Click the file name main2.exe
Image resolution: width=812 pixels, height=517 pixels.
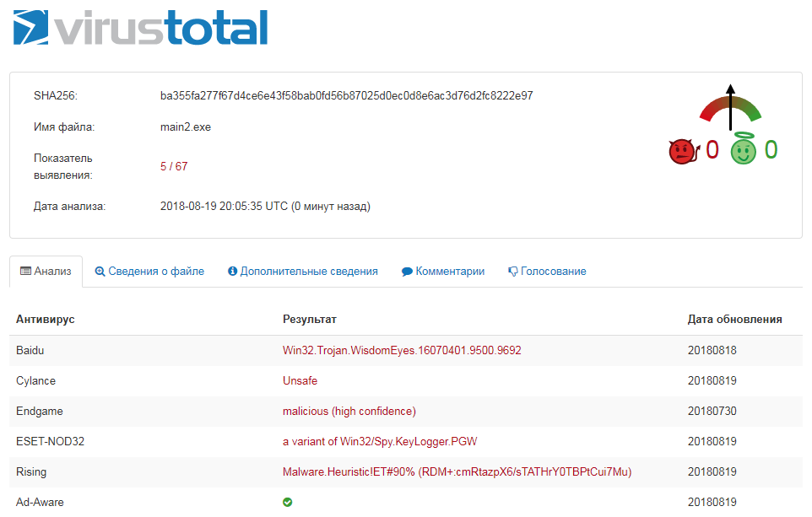[186, 127]
